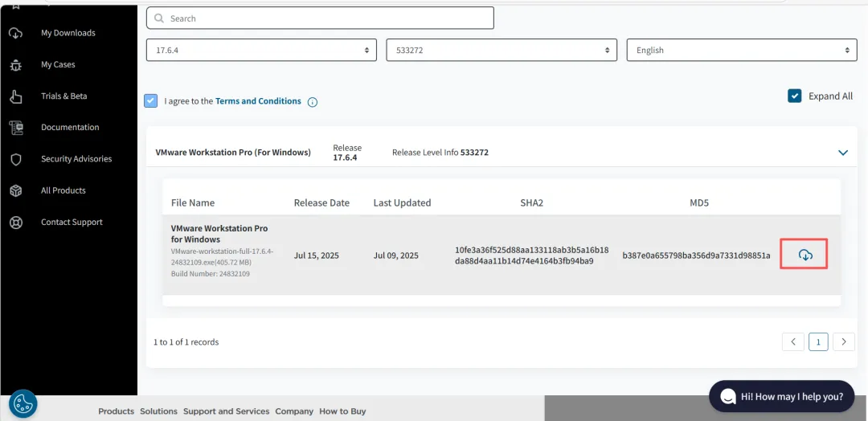Click the My Downloads cloud icon

coord(16,33)
